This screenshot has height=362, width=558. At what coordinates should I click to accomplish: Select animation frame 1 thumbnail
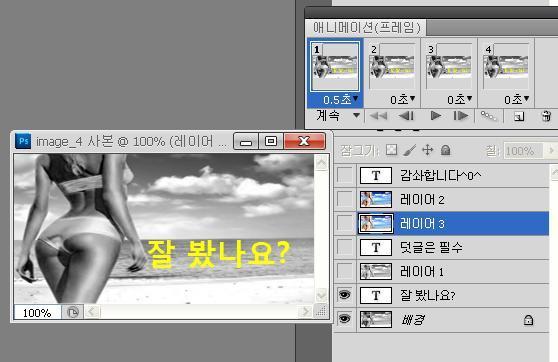(x=335, y=67)
